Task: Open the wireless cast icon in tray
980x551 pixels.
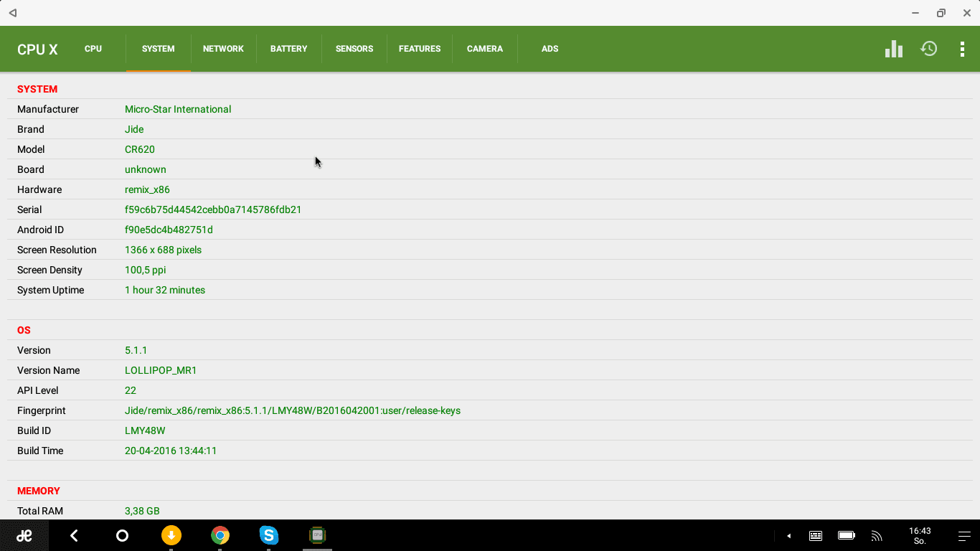Action: (876, 536)
